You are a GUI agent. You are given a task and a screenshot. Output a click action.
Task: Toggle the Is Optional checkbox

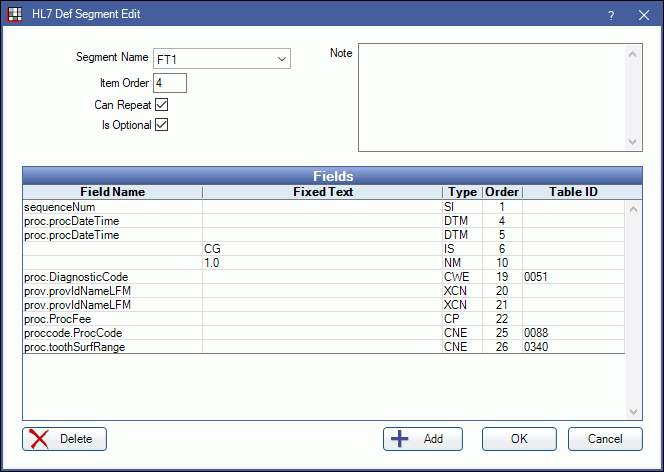tap(161, 125)
